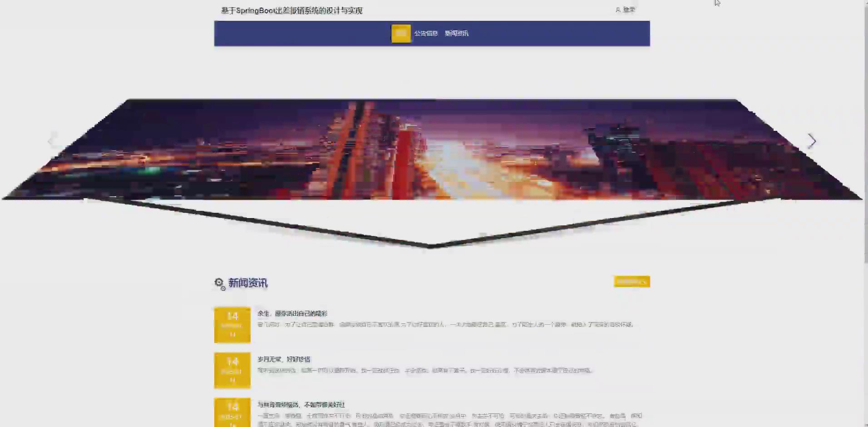
Task: Click the date badge of the second news item
Action: click(232, 370)
